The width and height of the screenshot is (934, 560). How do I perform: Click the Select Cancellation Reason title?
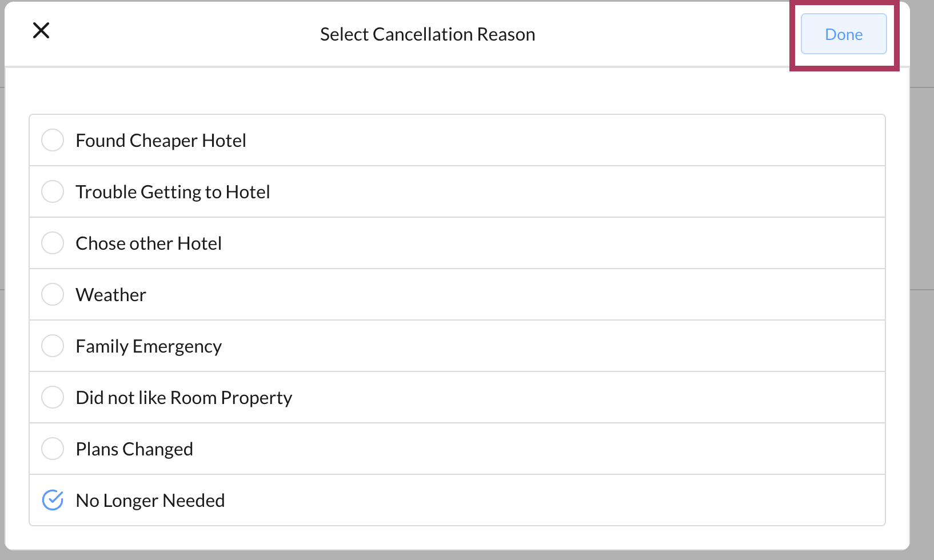(427, 34)
